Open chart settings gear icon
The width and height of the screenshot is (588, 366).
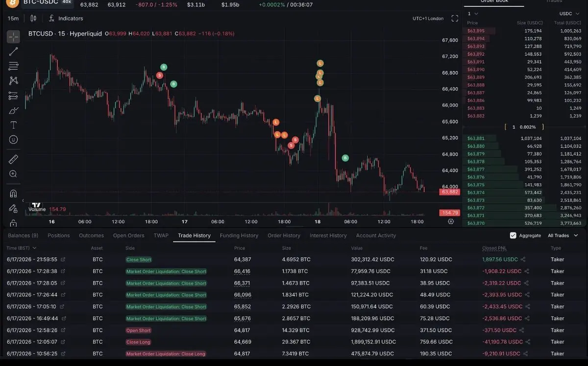[451, 221]
